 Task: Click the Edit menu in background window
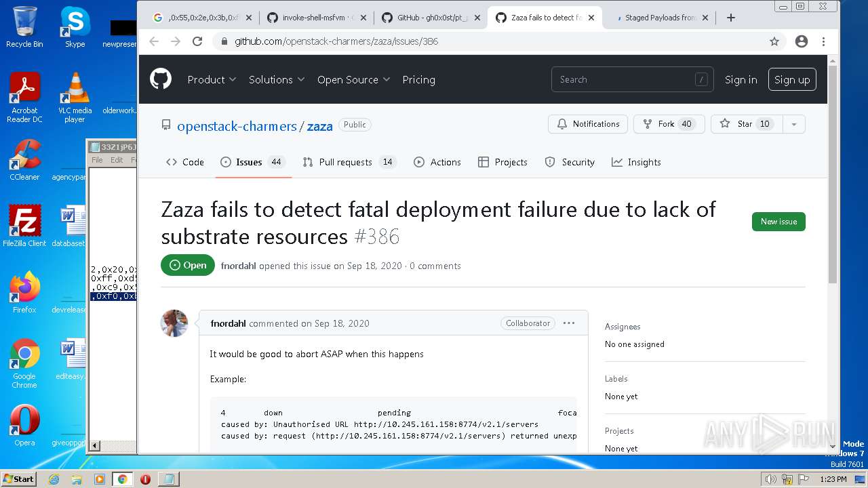(117, 160)
